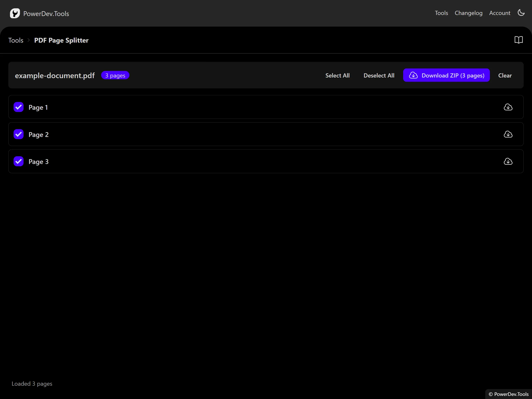Uncheck the Page 3 checkbox

(18, 161)
